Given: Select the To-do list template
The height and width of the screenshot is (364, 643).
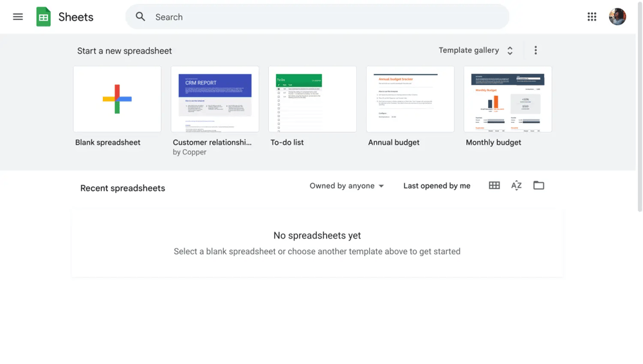Looking at the screenshot, I should pos(312,99).
